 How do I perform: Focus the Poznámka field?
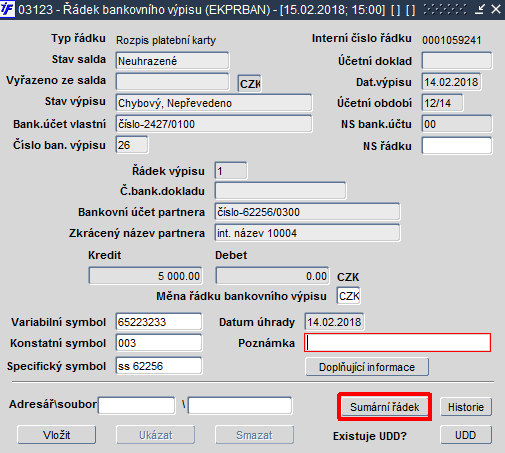[x=397, y=342]
